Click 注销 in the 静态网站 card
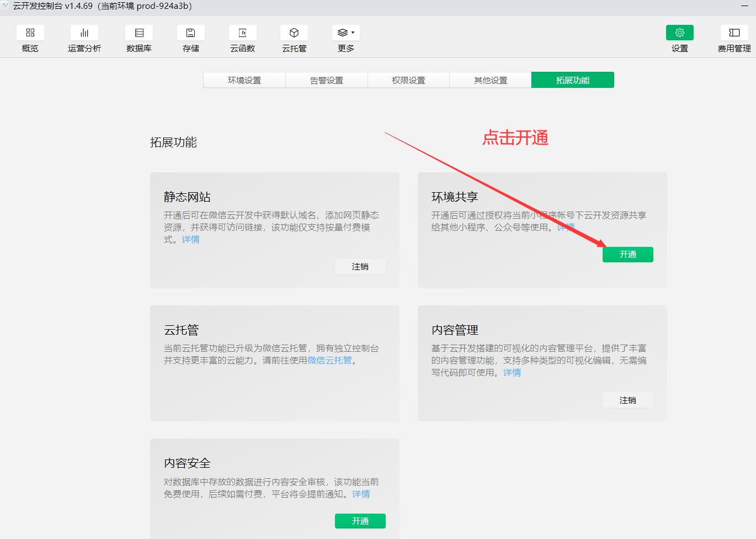Screen dimensions: 756x539 [x=360, y=267]
